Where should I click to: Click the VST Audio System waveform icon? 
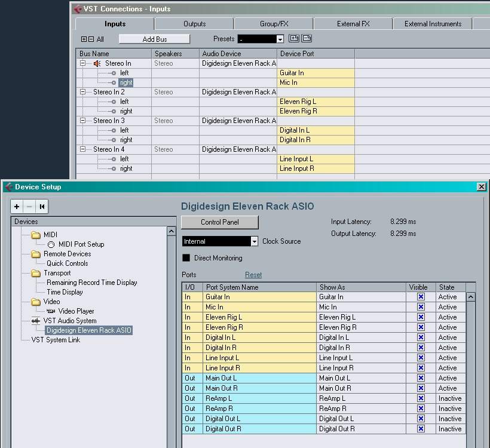click(x=36, y=321)
